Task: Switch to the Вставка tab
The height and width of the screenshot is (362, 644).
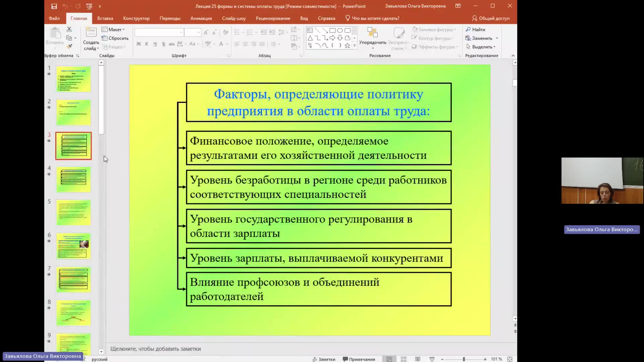Action: (x=105, y=18)
